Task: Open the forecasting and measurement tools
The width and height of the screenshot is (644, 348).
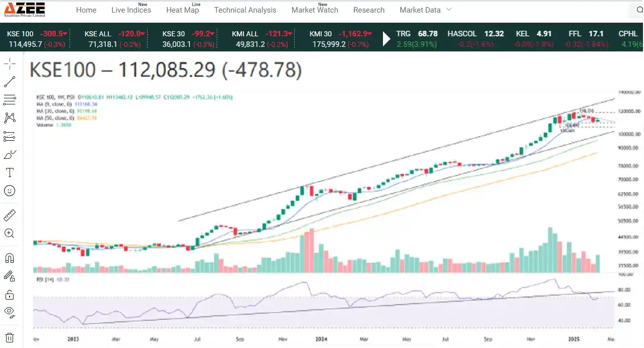Action: [x=10, y=136]
